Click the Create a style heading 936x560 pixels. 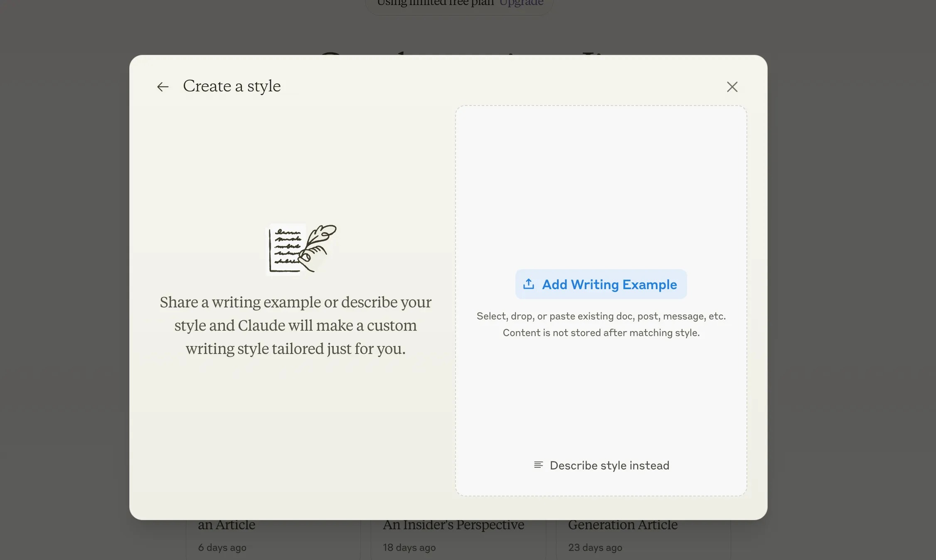[232, 86]
